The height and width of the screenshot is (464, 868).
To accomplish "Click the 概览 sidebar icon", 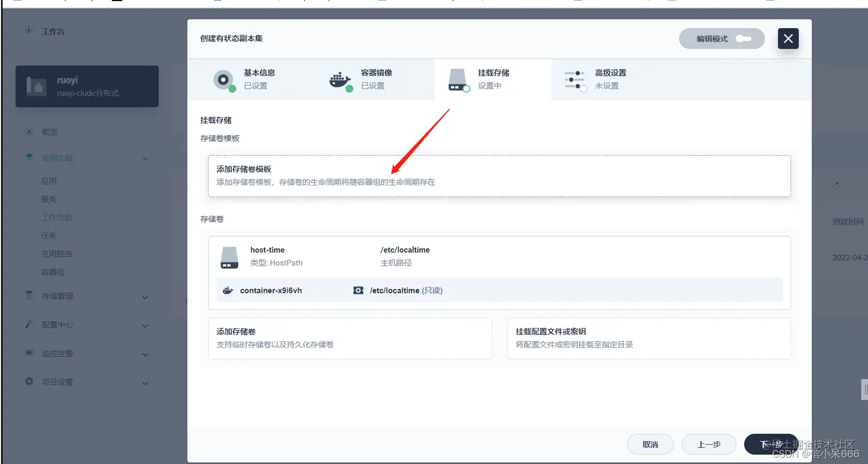I will (x=29, y=132).
